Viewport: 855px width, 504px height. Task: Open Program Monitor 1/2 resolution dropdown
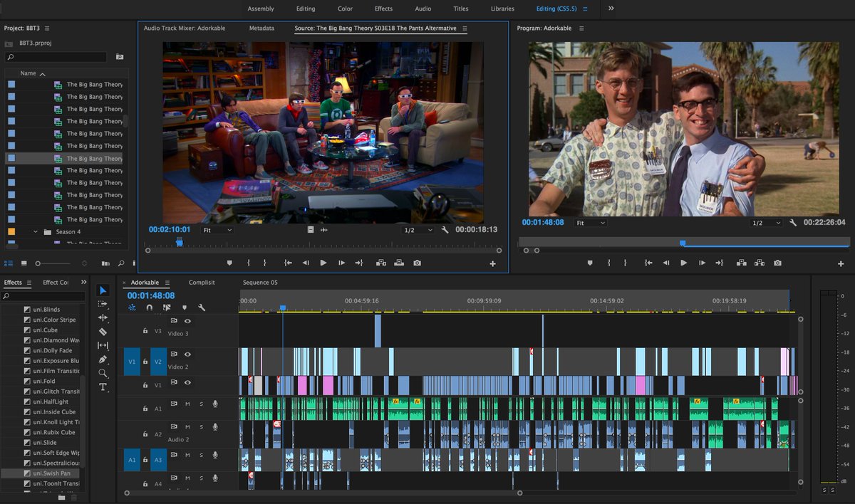click(x=766, y=223)
